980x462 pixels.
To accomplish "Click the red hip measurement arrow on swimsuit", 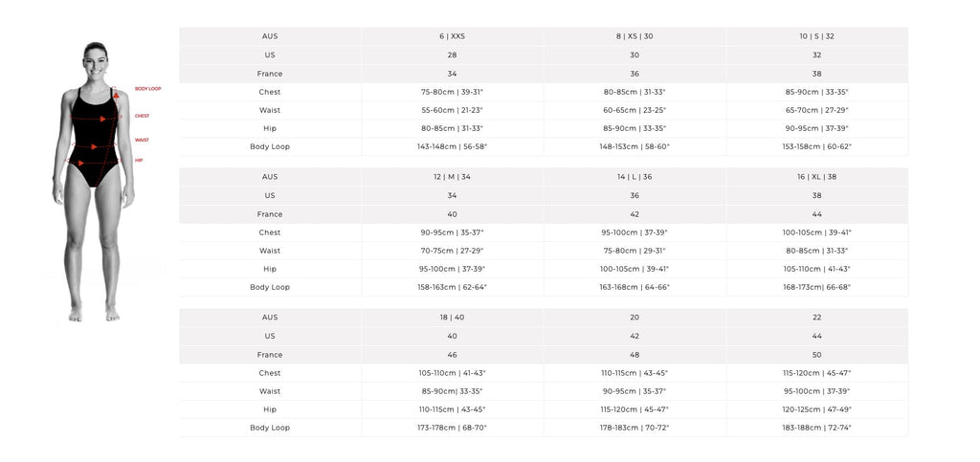I will 80,163.
